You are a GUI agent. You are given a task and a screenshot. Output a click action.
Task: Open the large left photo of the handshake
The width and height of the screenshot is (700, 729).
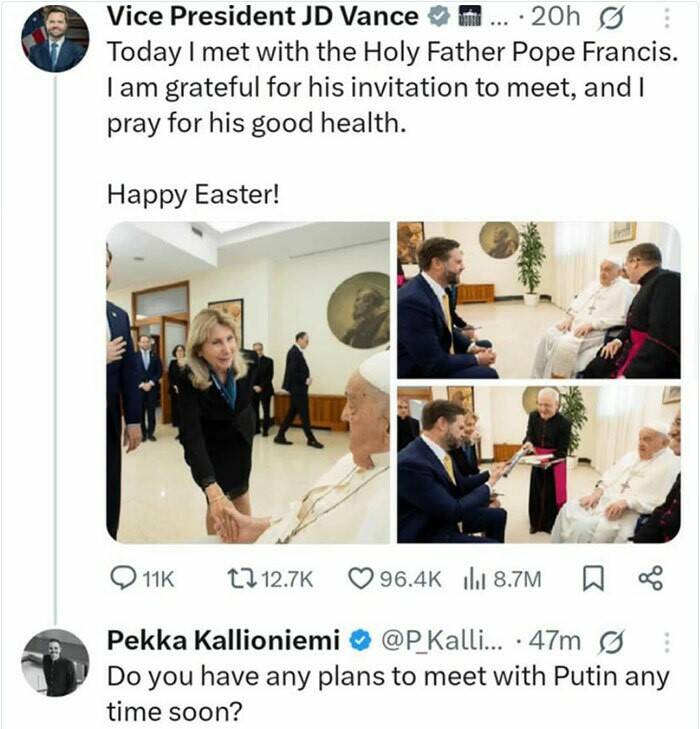247,382
